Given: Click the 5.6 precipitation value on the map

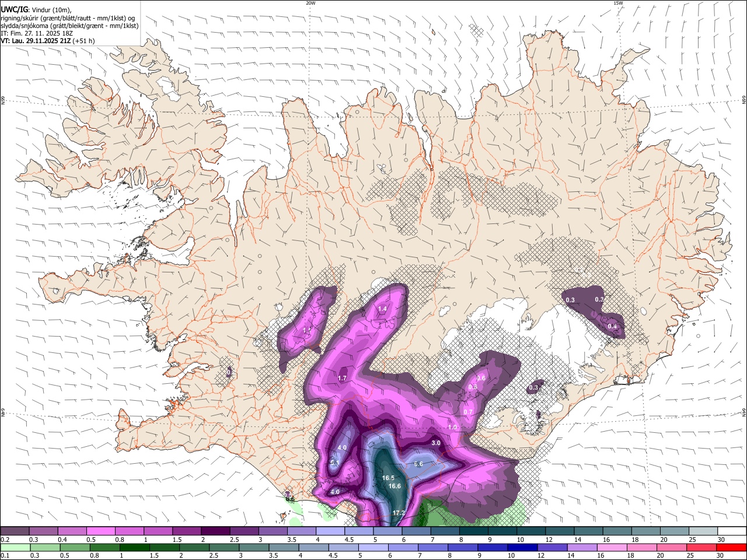Looking at the screenshot, I should click(x=418, y=464).
